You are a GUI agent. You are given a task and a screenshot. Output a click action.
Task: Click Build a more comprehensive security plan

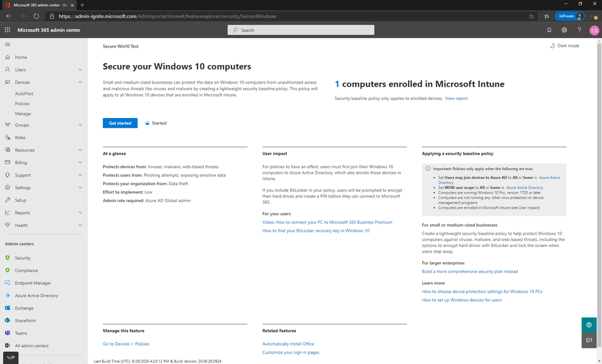click(x=470, y=271)
